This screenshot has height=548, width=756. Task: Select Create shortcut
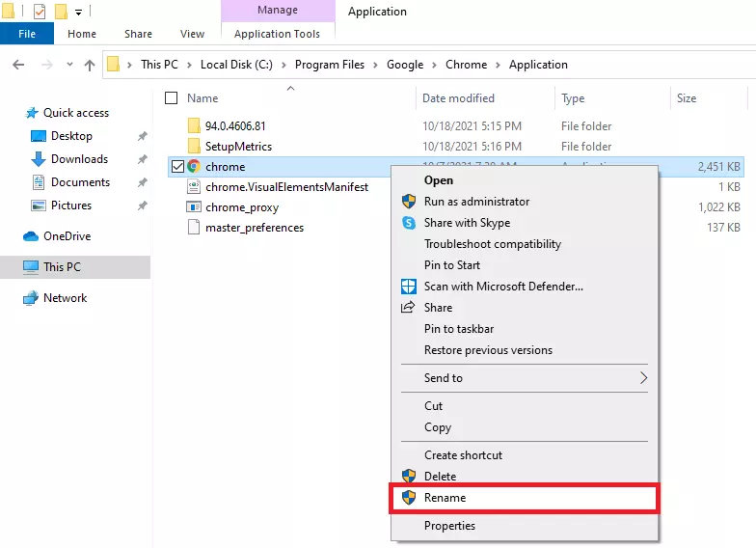525,455
